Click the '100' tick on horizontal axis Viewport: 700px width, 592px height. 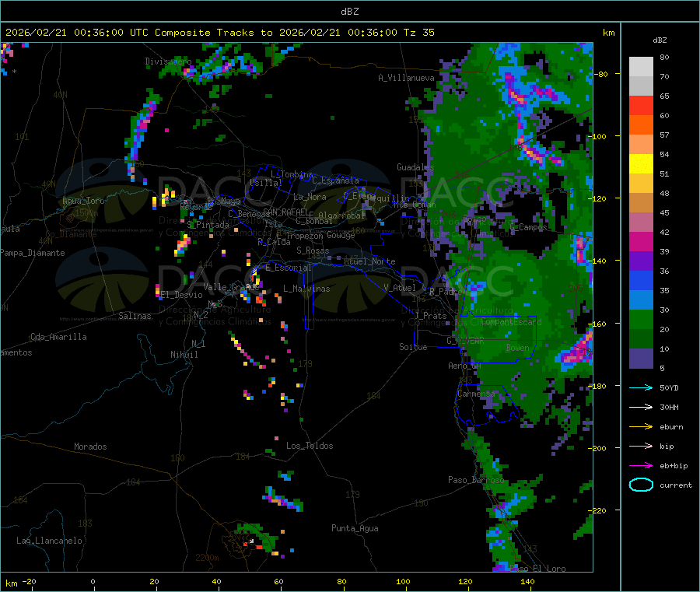coord(403,581)
